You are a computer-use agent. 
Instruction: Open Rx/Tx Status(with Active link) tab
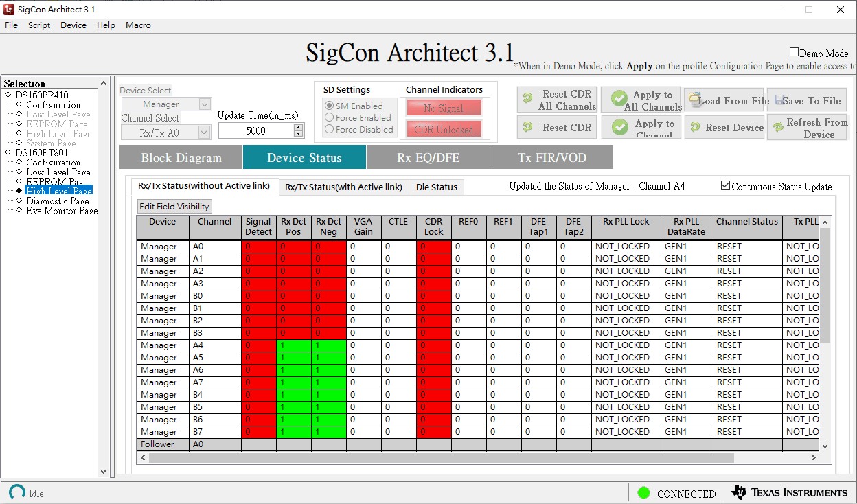click(x=343, y=187)
